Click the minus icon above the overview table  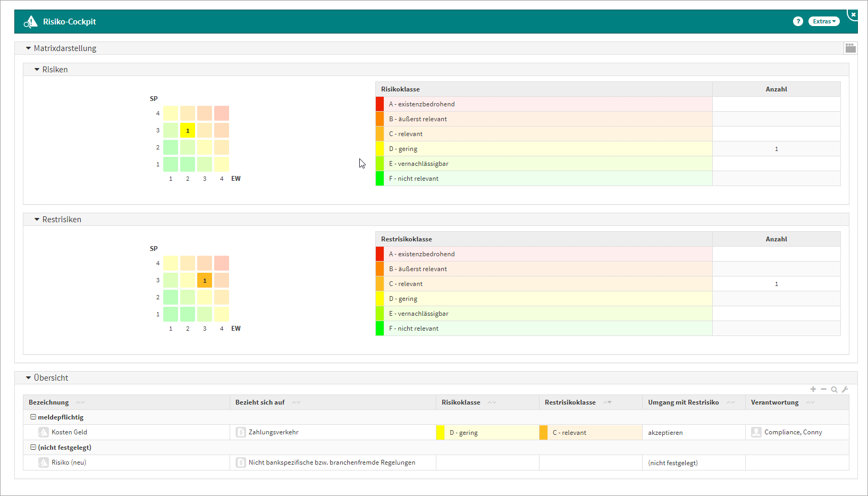click(823, 390)
